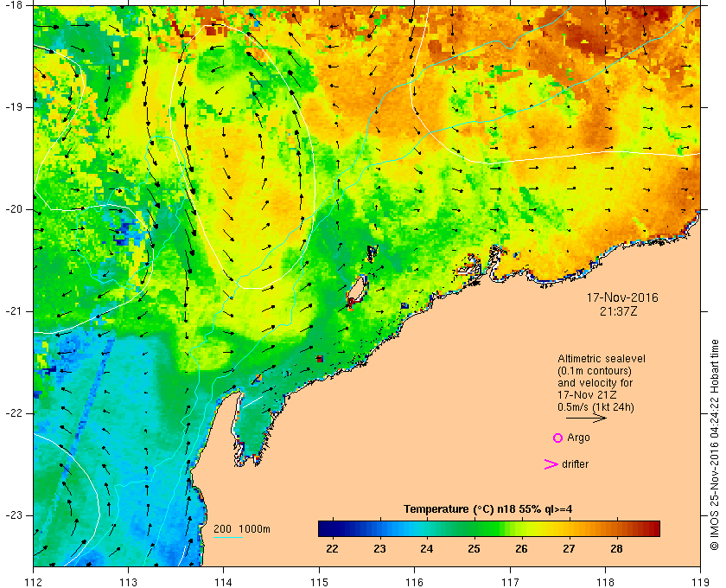This screenshot has width=726, height=588.
Task: Click colorbar value '22'
Action: pyautogui.click(x=332, y=549)
